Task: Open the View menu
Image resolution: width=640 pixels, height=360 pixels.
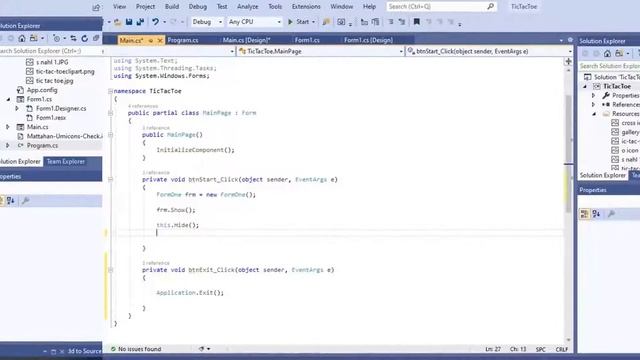Action: (x=119, y=7)
